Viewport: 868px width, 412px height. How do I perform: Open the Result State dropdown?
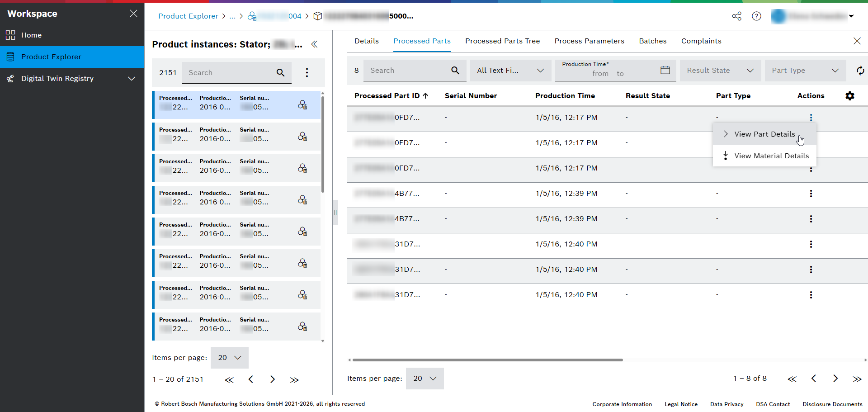coord(721,71)
